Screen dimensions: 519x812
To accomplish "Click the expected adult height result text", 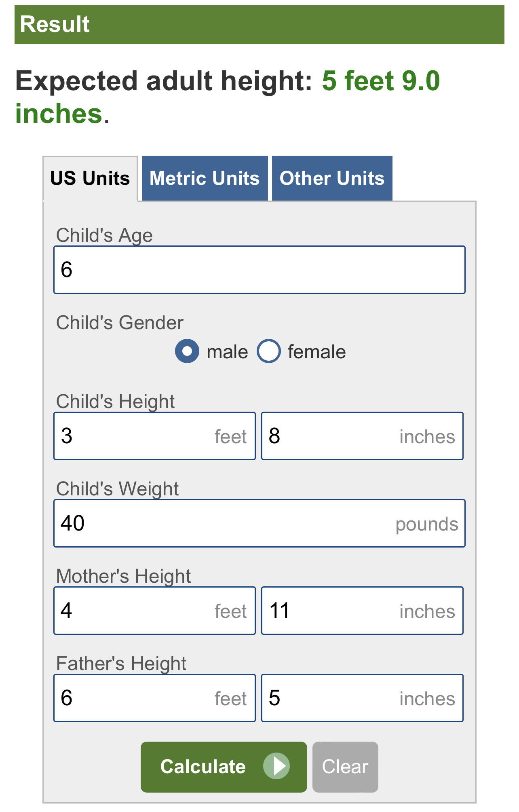I will click(x=228, y=97).
